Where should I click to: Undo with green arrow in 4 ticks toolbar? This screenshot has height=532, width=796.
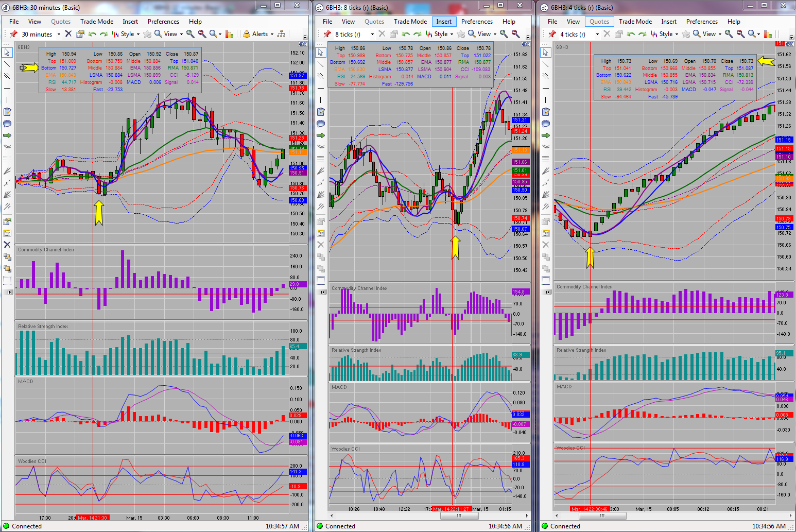[631, 34]
